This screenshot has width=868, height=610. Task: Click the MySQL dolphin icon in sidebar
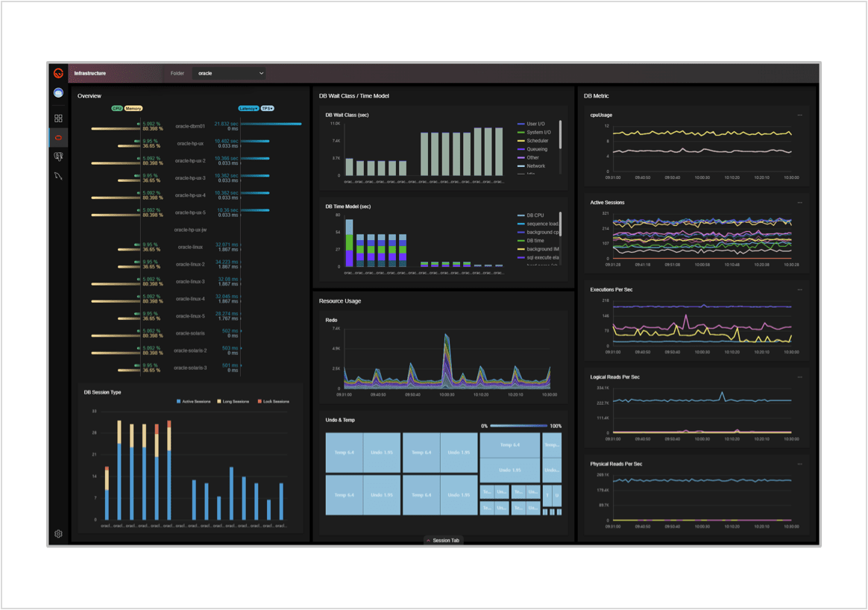click(58, 176)
